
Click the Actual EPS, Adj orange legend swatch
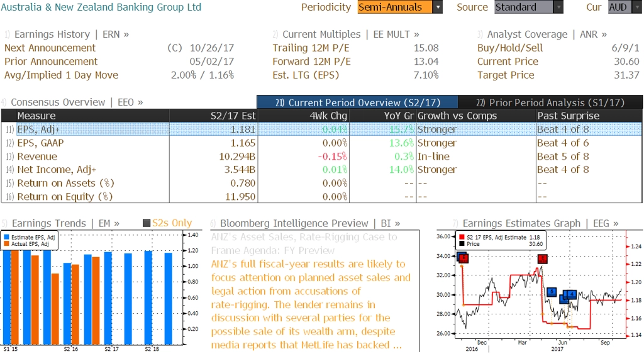point(6,244)
